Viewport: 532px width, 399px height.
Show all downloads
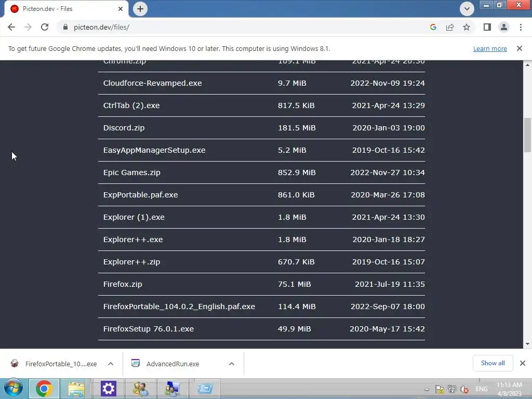pos(493,363)
